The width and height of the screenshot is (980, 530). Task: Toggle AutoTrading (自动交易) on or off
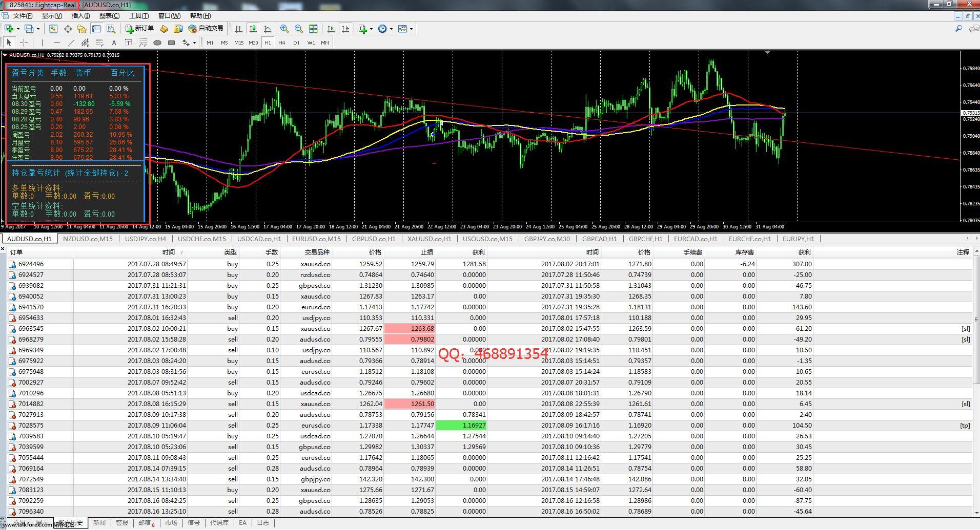[206, 29]
